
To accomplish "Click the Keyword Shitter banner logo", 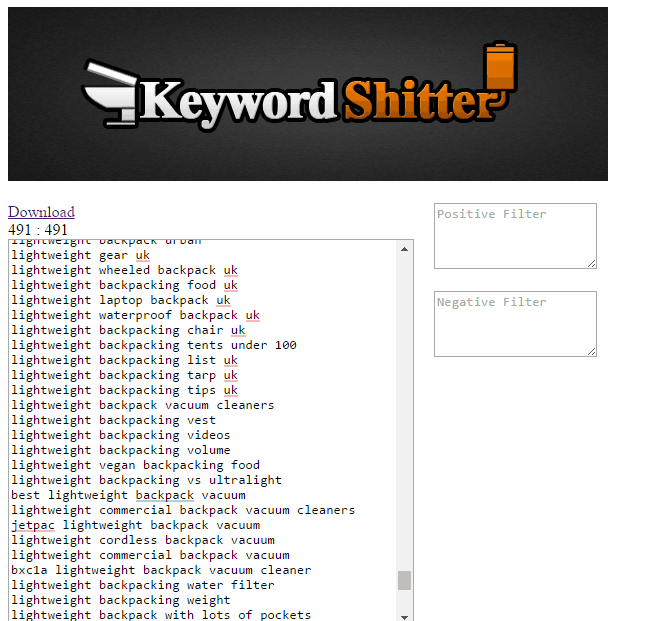I will click(x=308, y=94).
